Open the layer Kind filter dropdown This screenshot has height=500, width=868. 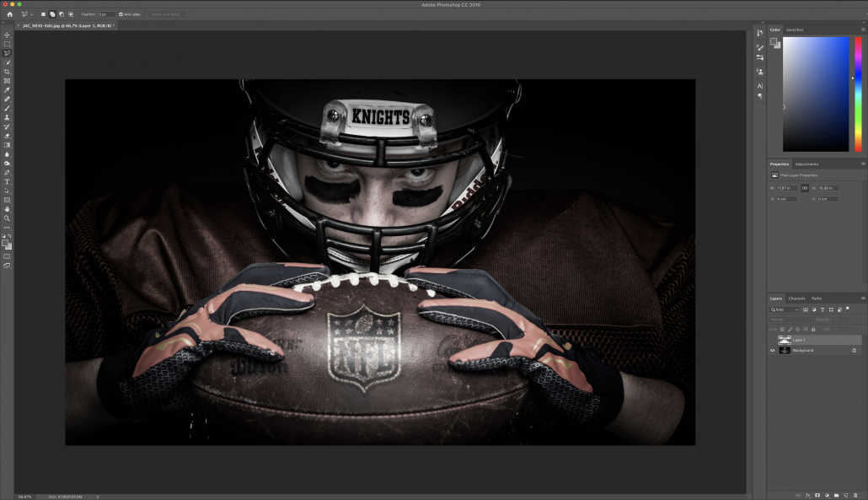click(x=784, y=309)
